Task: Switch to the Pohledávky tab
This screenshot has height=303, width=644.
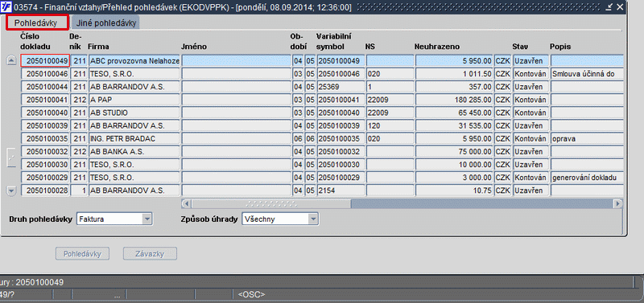Action: [x=37, y=23]
